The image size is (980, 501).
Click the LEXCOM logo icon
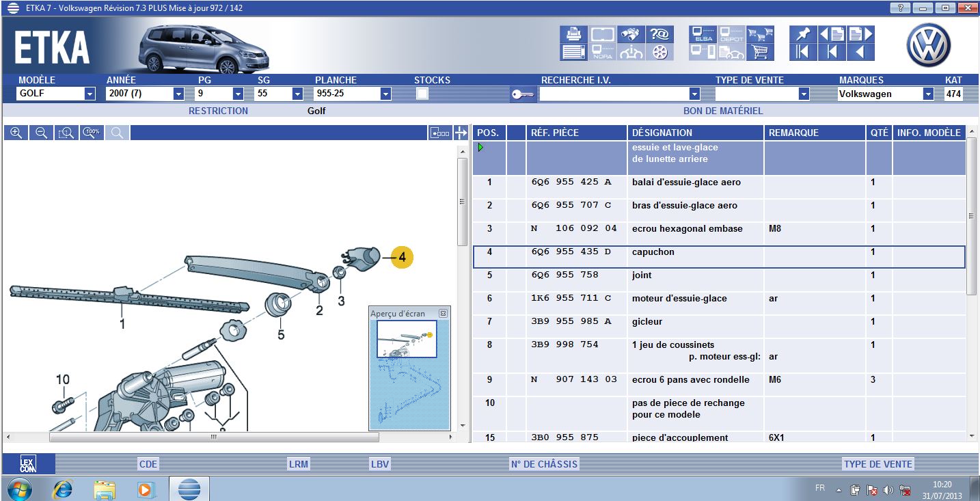pos(28,464)
